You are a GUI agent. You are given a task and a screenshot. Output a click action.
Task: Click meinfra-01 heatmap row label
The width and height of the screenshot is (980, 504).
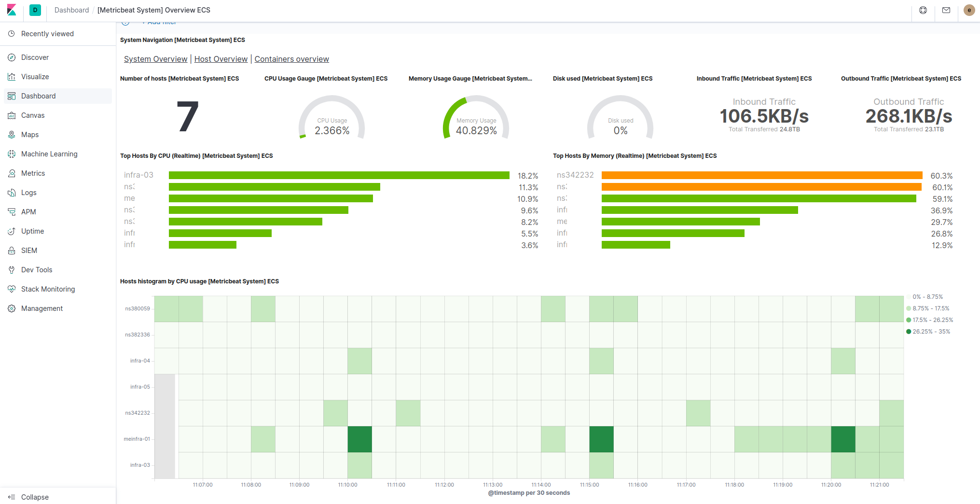pos(137,439)
